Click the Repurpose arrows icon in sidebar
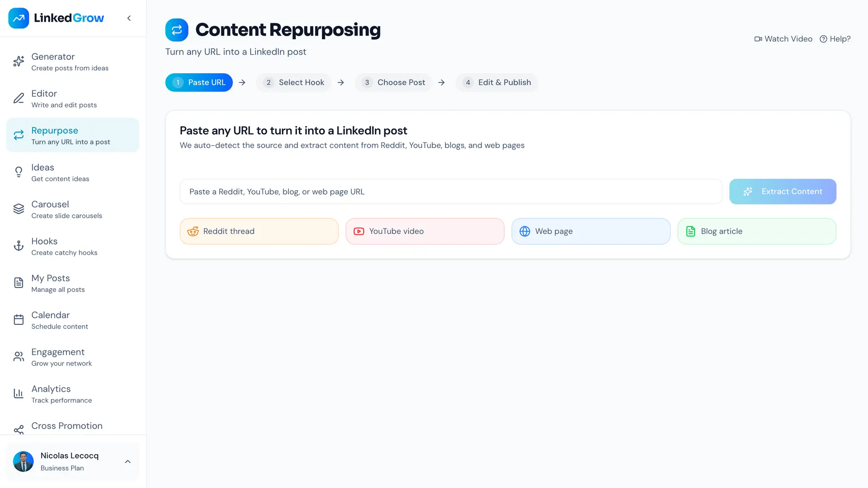The height and width of the screenshot is (488, 868). click(19, 135)
